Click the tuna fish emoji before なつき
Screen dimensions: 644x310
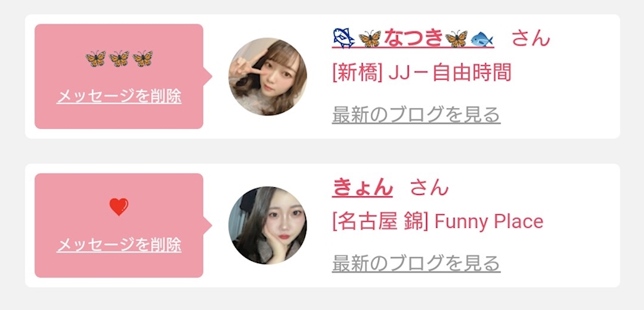pyautogui.click(x=343, y=38)
